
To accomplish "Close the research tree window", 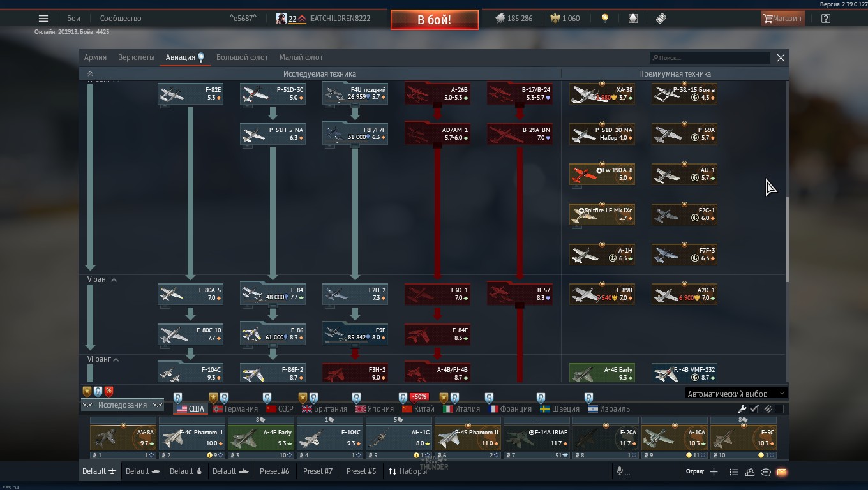I will click(x=781, y=57).
